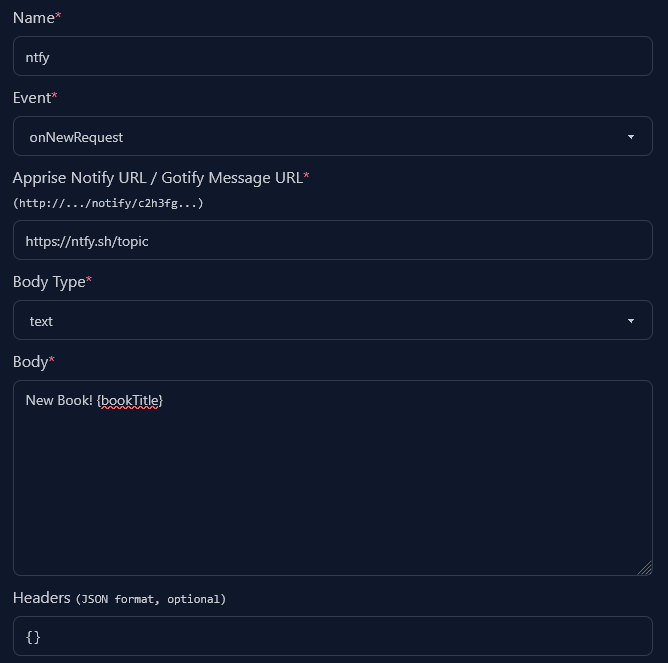Click the caret arrow of Body Type dropdown

coord(630,321)
